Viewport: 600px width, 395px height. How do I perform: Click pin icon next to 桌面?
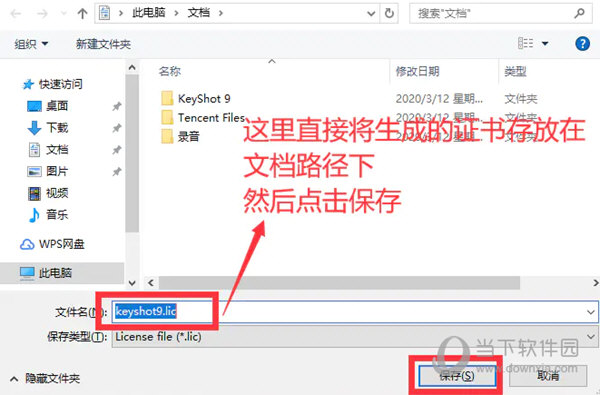click(117, 106)
